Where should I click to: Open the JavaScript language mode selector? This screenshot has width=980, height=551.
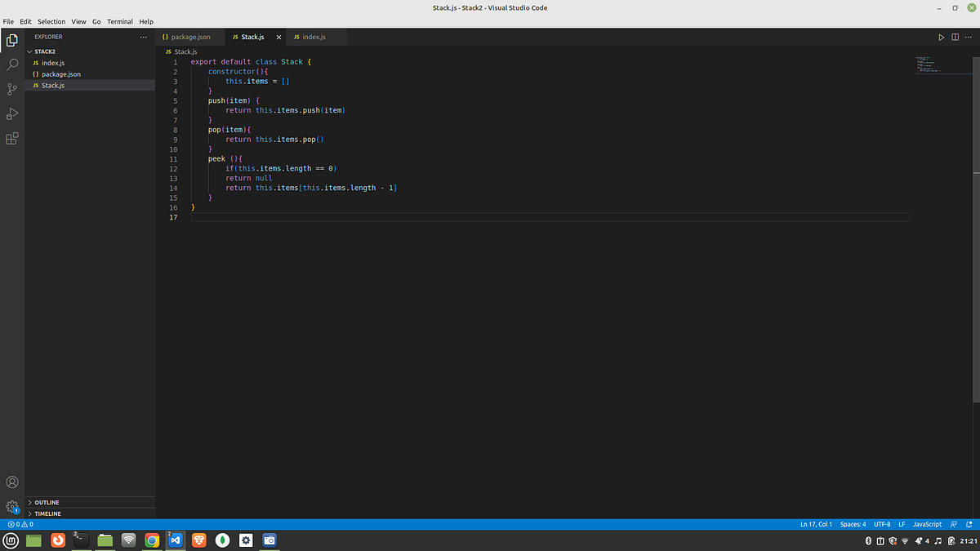click(x=927, y=524)
